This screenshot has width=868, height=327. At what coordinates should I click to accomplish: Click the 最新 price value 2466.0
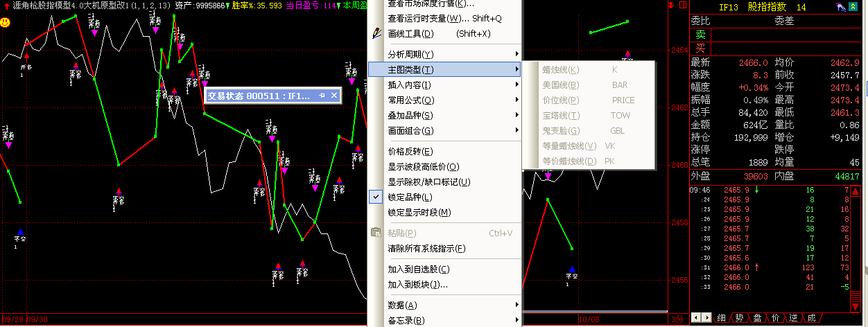click(x=754, y=62)
